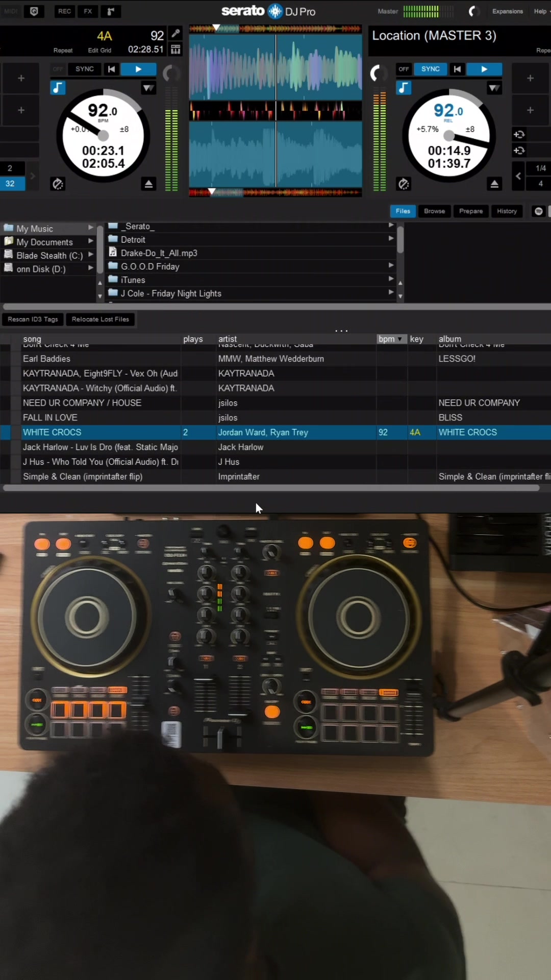Viewport: 551px width, 980px height.
Task: Add first cue point on left deck
Action: tap(21, 78)
